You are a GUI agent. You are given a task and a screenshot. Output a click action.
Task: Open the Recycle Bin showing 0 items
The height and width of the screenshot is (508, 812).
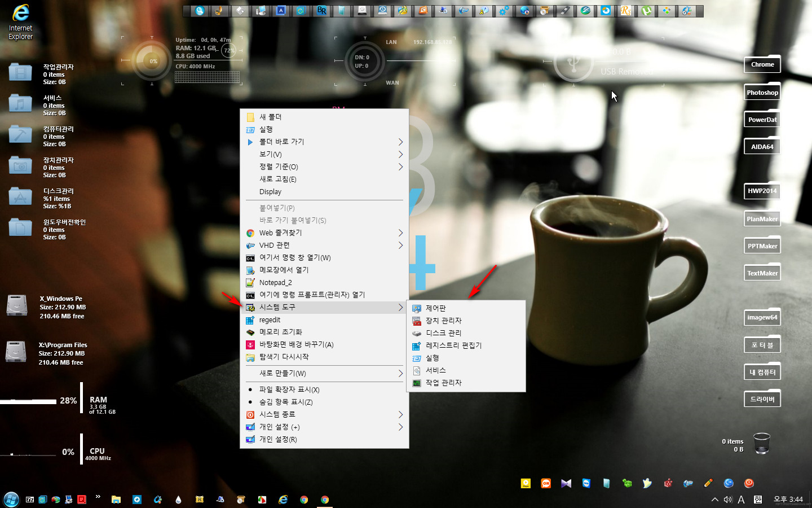[x=762, y=444]
